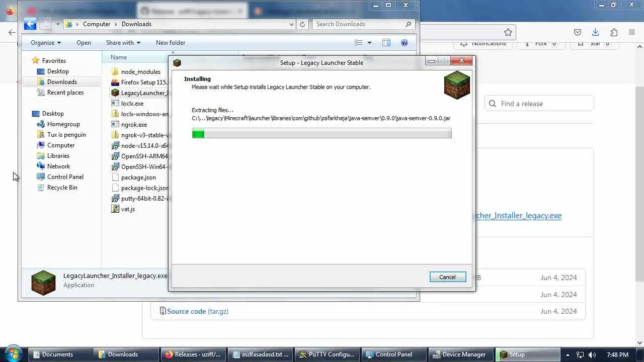This screenshot has width=644, height=362.
Task: Open the Source code (tar.gz) link
Action: tap(198, 311)
